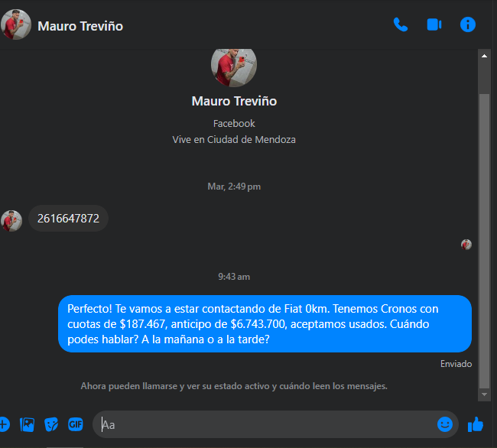This screenshot has width=497, height=448.
Task: Attach a photo or file
Action: [x=27, y=424]
